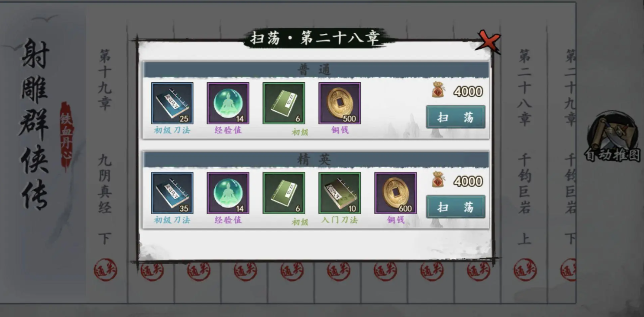The width and height of the screenshot is (644, 317).
Task: Select the 经验值 orb in 精英 row
Action: point(228,193)
